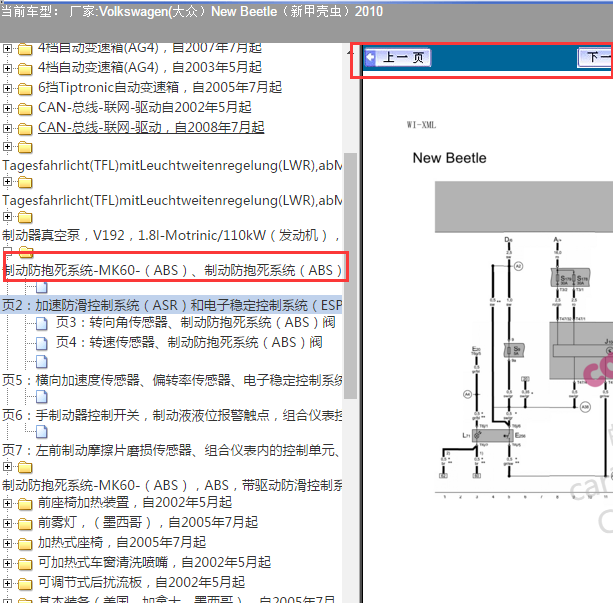Click folder icon of CAN-总线 自2008年7月起

coord(25,129)
